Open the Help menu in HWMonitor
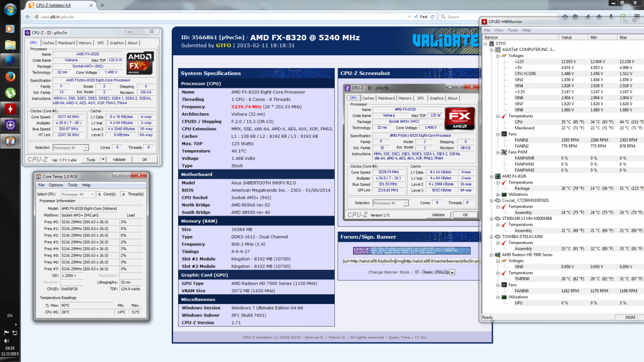This screenshot has width=644, height=362. [526, 30]
